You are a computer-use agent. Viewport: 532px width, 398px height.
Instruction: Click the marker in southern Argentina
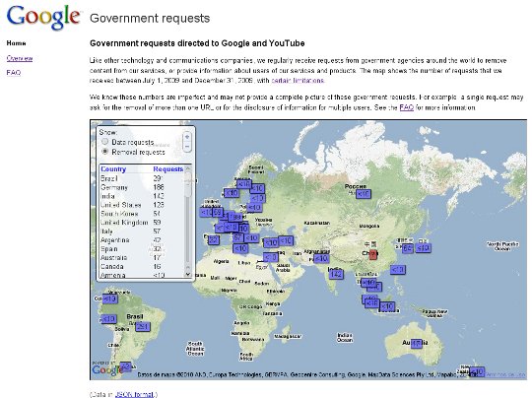(125, 366)
